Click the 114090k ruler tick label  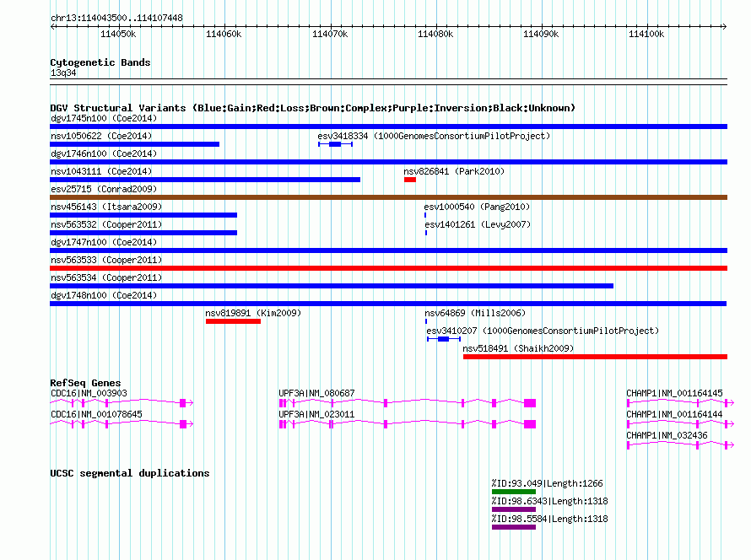pyautogui.click(x=541, y=34)
